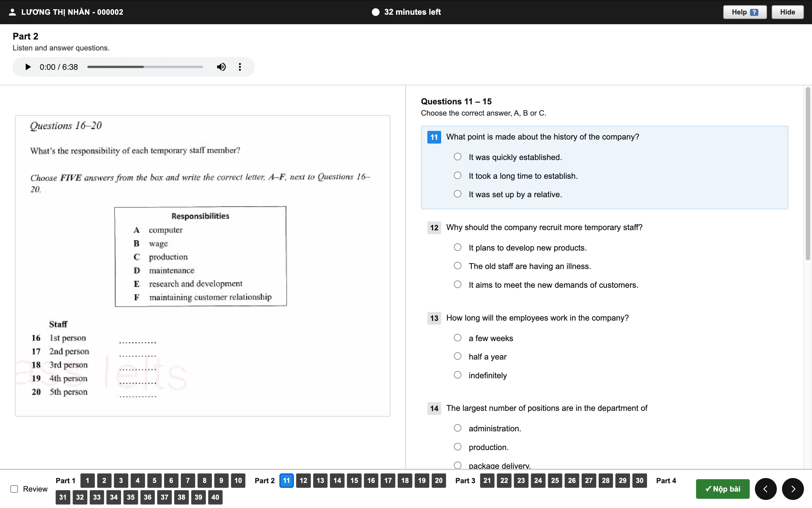Select "It was quickly established." for question 11
812x508 pixels.
457,157
